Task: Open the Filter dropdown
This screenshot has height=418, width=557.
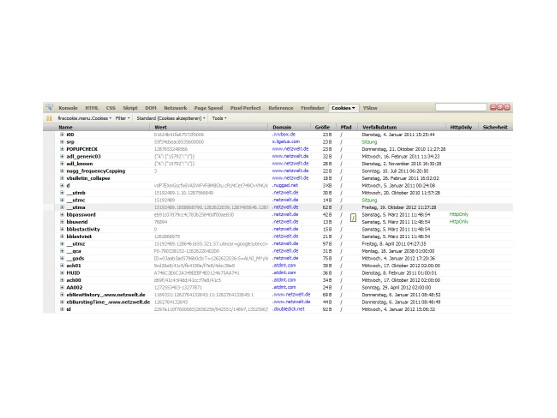Action: [x=123, y=118]
